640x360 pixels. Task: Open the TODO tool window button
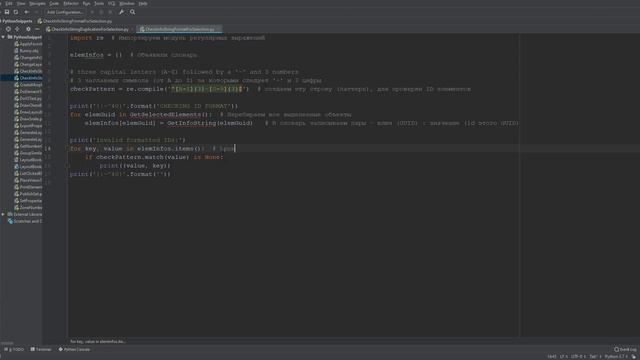point(13,349)
